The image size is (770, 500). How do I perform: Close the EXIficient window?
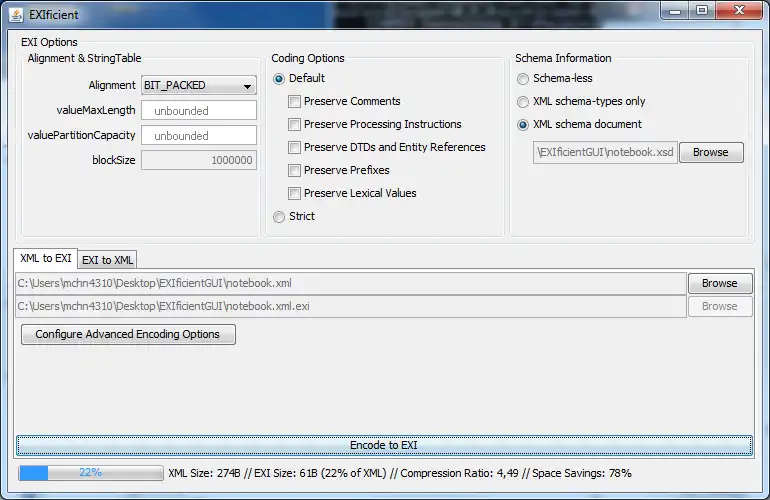coord(739,11)
